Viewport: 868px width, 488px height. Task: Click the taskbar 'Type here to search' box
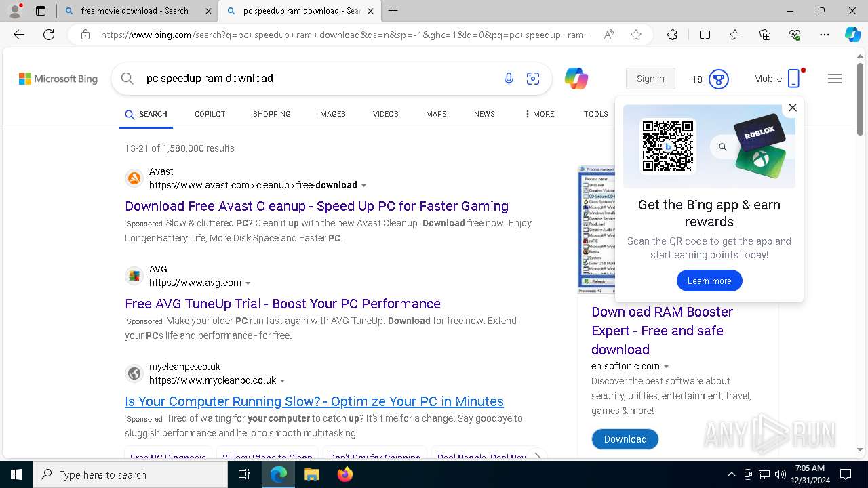(x=130, y=474)
